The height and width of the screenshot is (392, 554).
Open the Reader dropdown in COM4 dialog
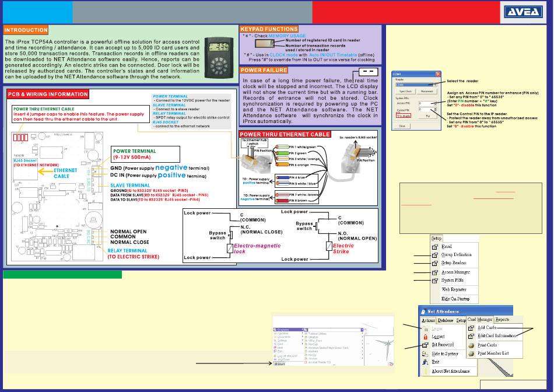point(435,85)
